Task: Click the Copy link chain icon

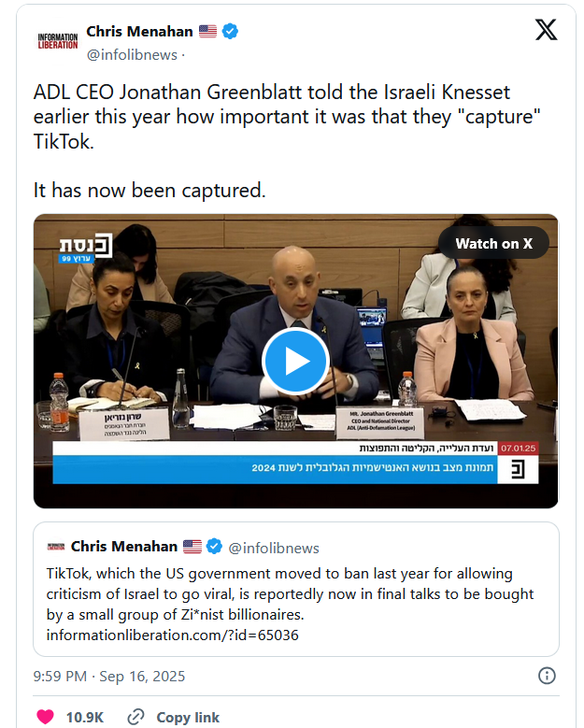Action: click(135, 717)
